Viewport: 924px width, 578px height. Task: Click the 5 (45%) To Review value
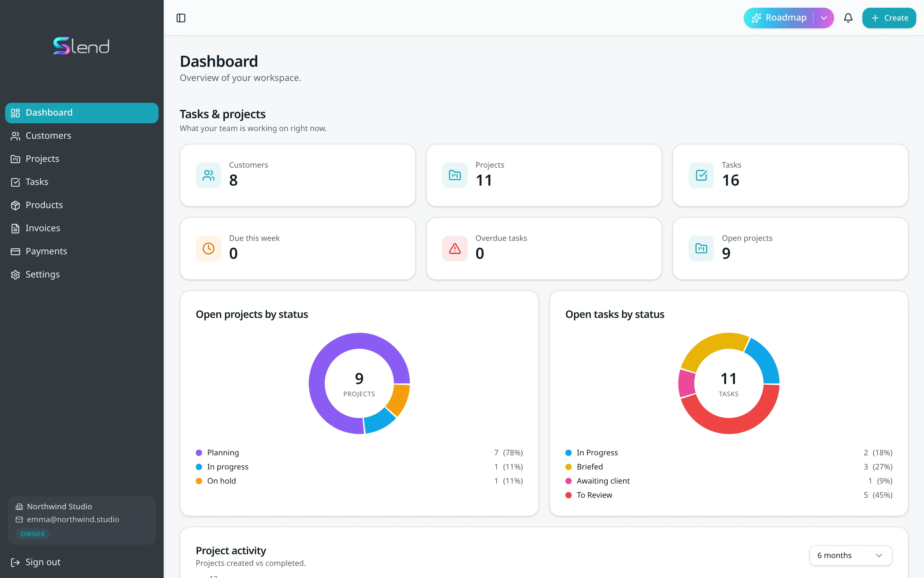click(878, 495)
